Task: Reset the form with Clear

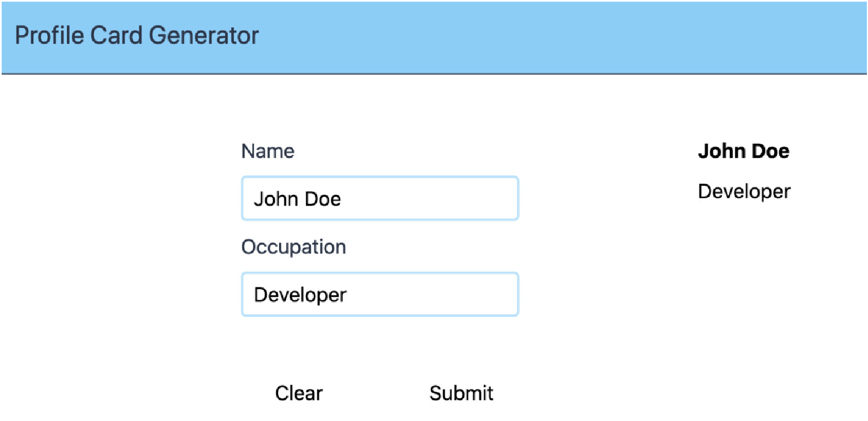Action: [299, 393]
